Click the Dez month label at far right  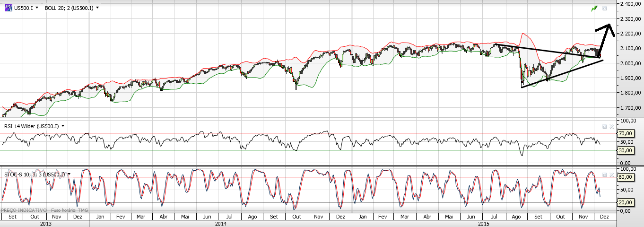tap(605, 216)
